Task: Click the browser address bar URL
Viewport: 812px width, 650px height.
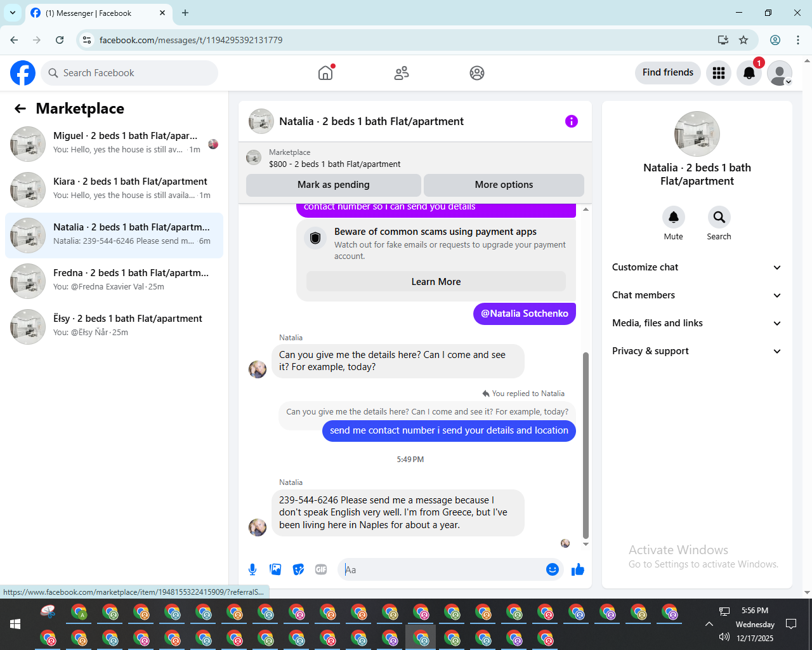Action: (191, 40)
